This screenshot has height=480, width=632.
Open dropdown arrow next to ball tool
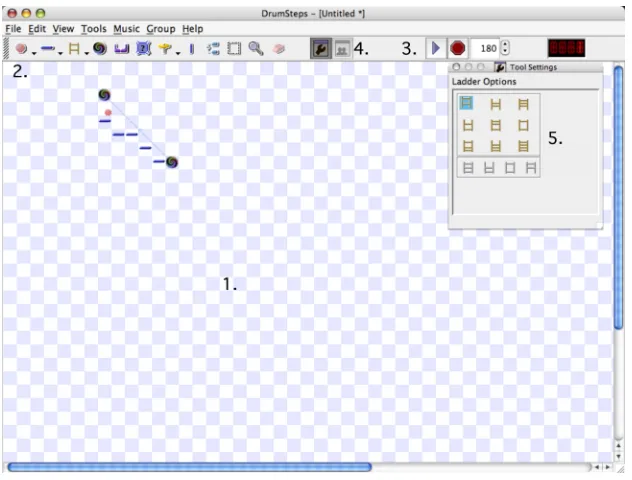34,53
